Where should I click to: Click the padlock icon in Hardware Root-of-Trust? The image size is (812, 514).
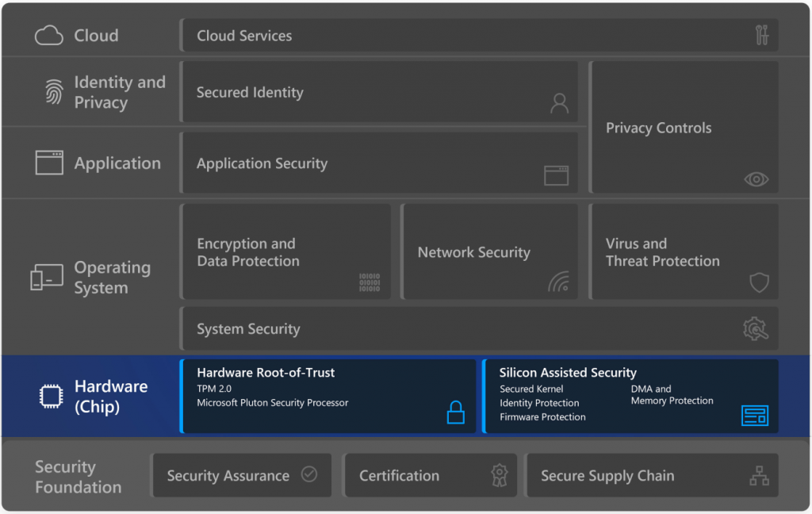(x=456, y=412)
